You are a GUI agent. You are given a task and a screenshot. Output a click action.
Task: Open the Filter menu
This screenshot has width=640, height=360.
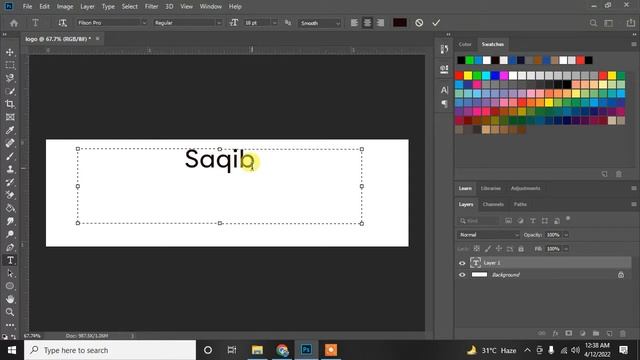pyautogui.click(x=151, y=7)
